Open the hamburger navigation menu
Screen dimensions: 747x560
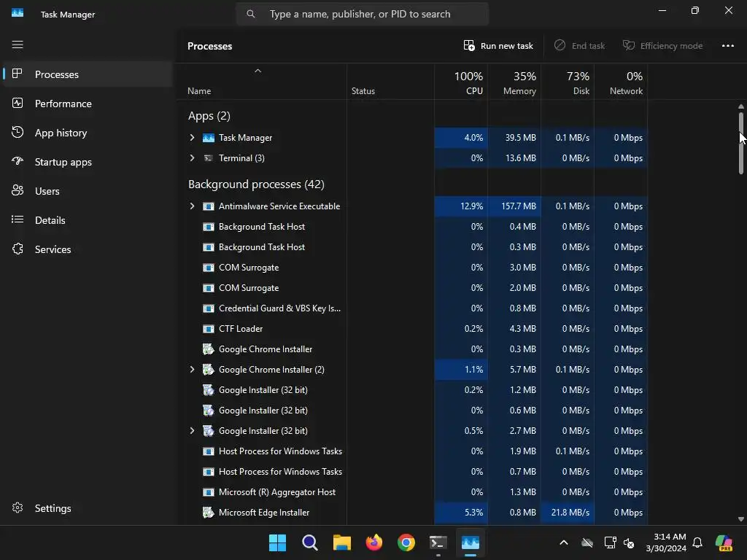(x=18, y=44)
